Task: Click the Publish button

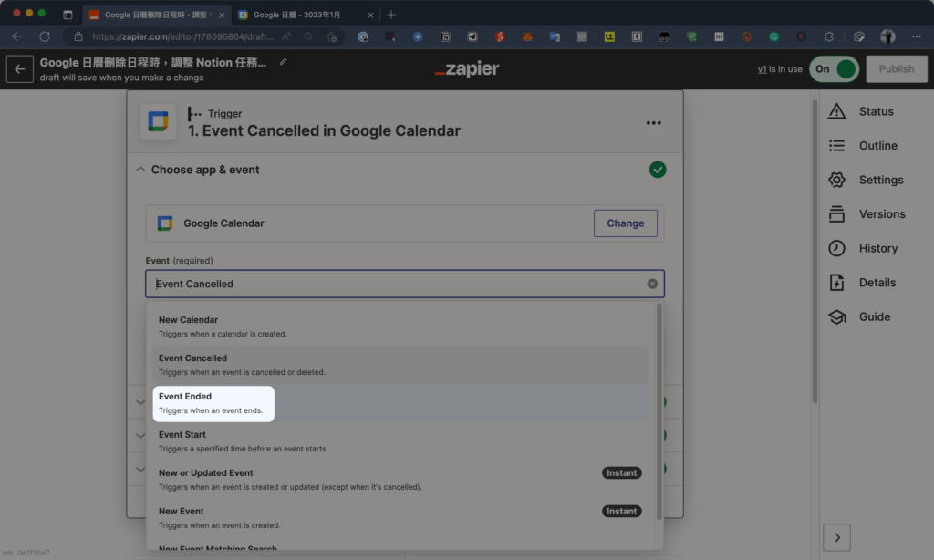Action: pos(897,69)
